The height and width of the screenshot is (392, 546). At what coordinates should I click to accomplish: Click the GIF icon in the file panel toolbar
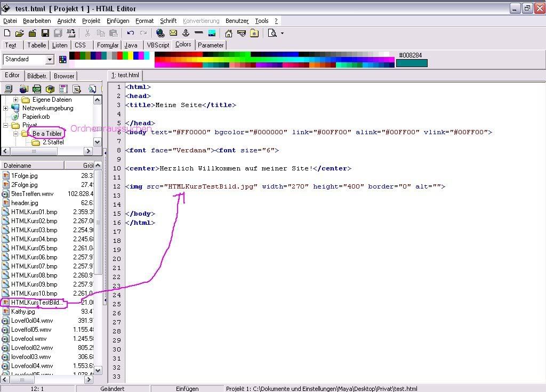click(37, 89)
